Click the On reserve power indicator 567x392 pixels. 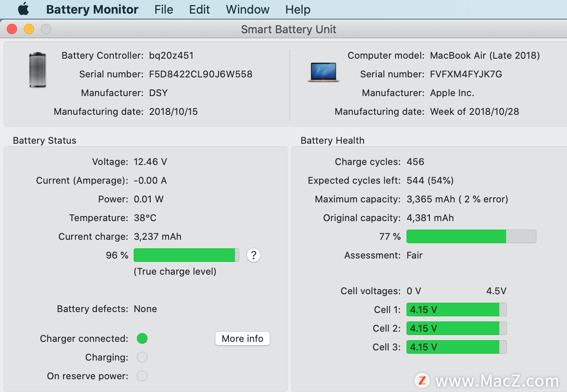142,376
